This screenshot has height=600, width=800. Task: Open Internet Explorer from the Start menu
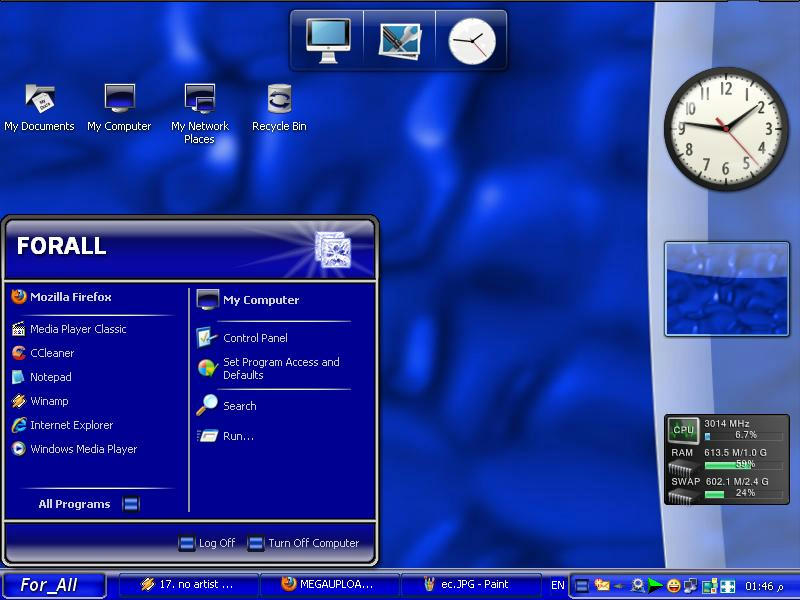click(x=62, y=425)
